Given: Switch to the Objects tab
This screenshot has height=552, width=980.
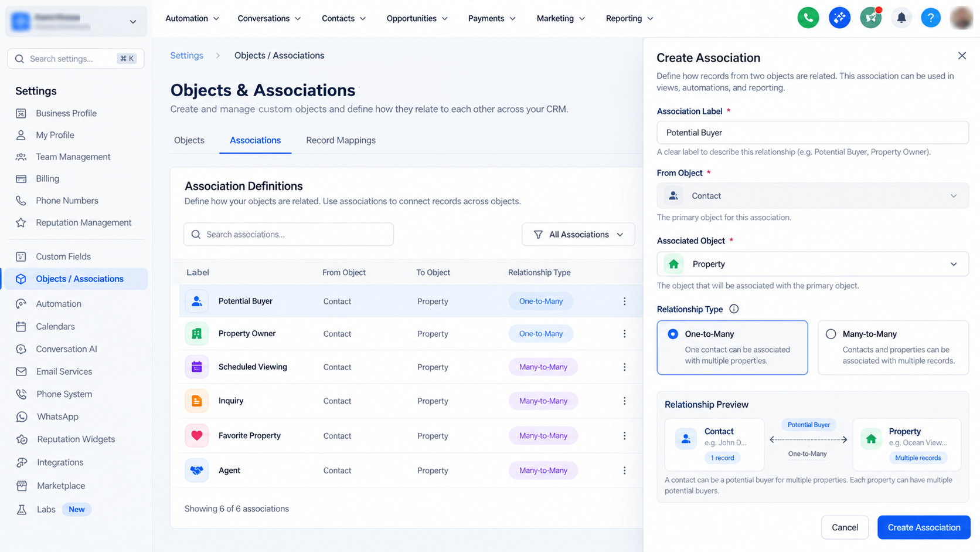Looking at the screenshot, I should pyautogui.click(x=189, y=140).
